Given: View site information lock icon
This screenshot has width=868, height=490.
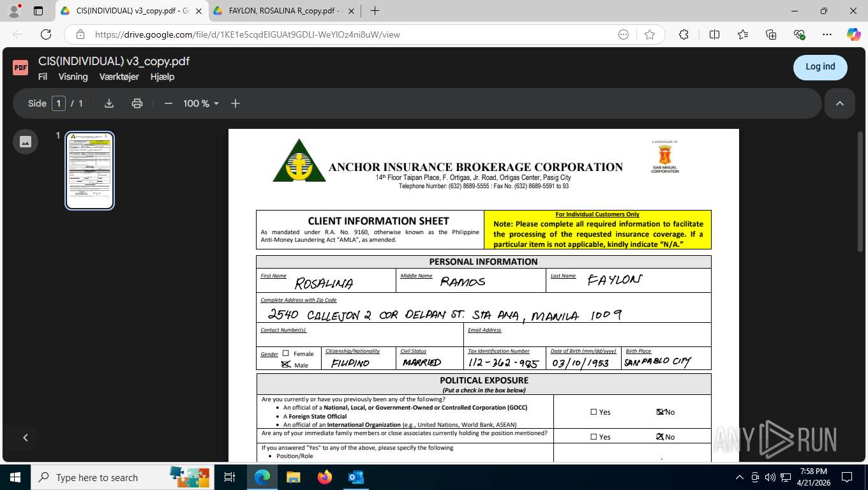Looking at the screenshot, I should pos(80,34).
